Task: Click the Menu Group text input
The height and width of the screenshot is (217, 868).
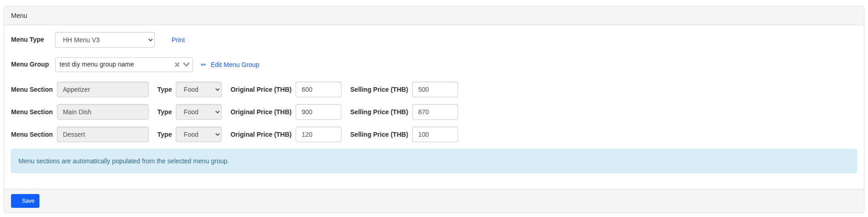Action: pos(115,65)
